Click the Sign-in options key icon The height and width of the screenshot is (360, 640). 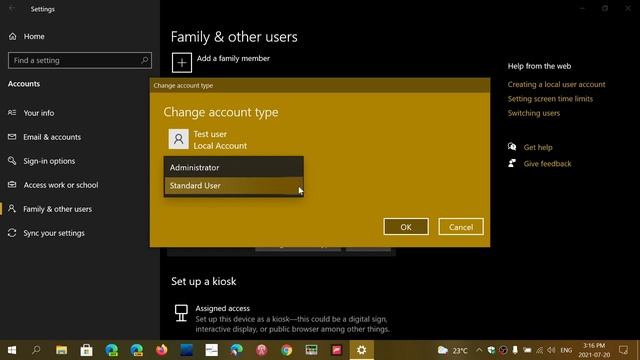pos(12,161)
